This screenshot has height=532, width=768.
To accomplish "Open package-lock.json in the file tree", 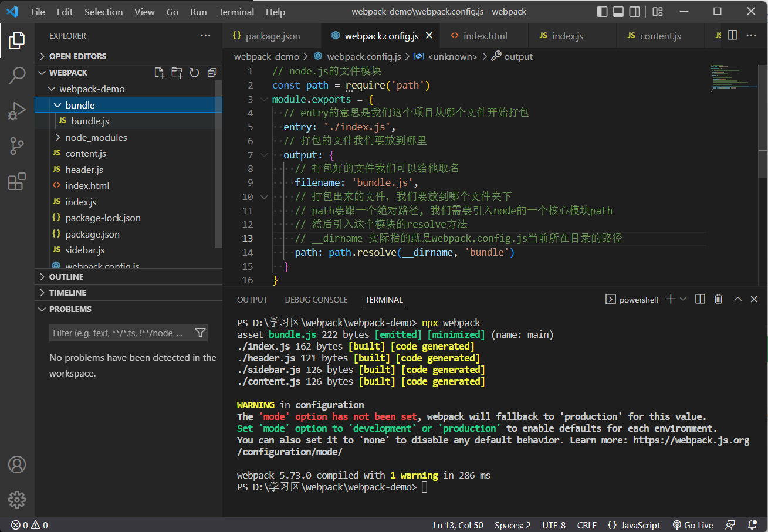I will point(128,218).
